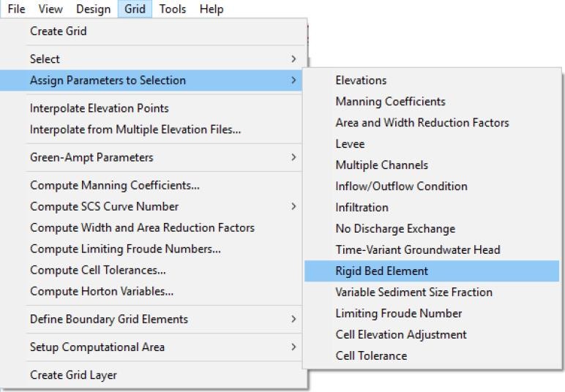Choose Interpolate Elevation Points
The width and height of the screenshot is (565, 392).
click(x=99, y=108)
